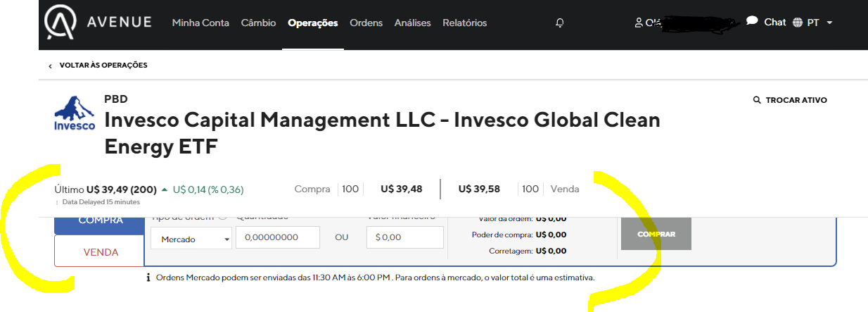Click the Compra label in quote bar
This screenshot has height=312, width=868.
coord(312,189)
